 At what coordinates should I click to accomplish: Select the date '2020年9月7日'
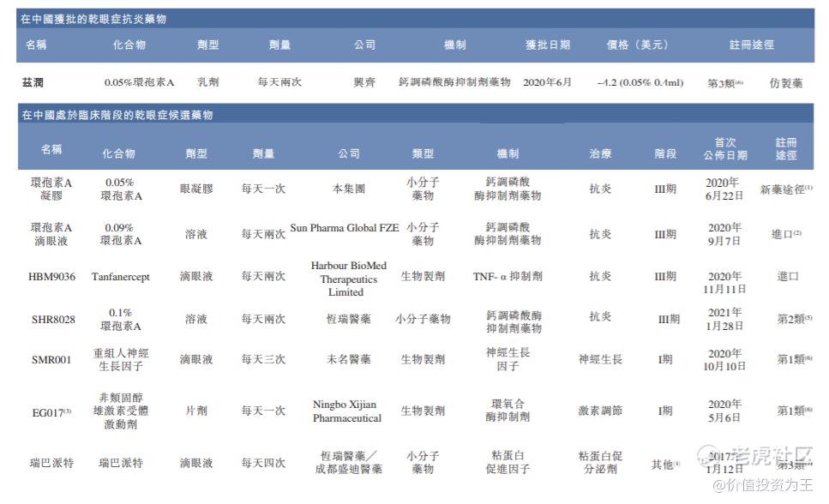click(x=724, y=234)
